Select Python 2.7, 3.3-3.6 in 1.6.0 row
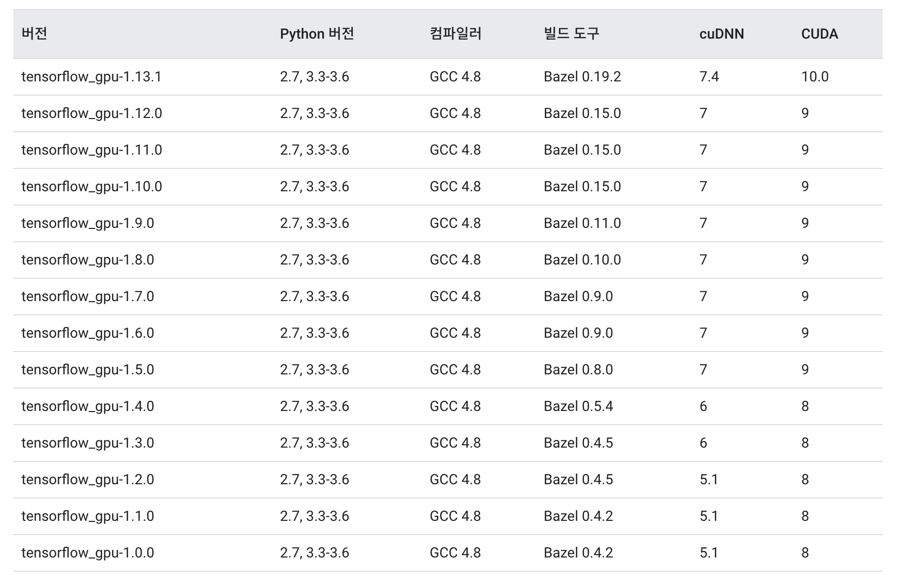The width and height of the screenshot is (900, 588). point(315,333)
